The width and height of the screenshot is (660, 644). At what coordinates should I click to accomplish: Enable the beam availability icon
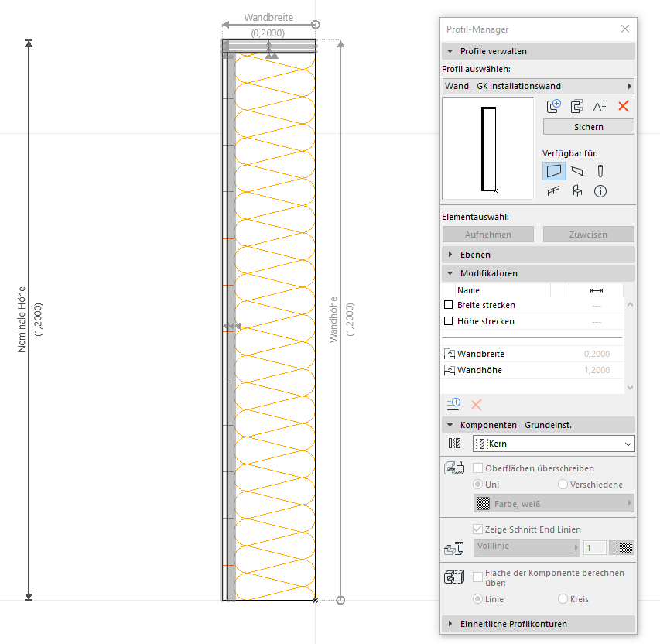click(x=576, y=170)
